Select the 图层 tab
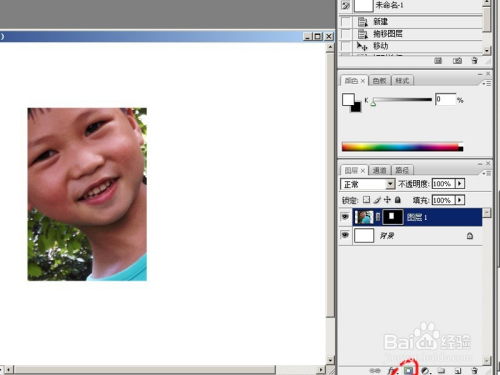This screenshot has height=375, width=500. [351, 171]
